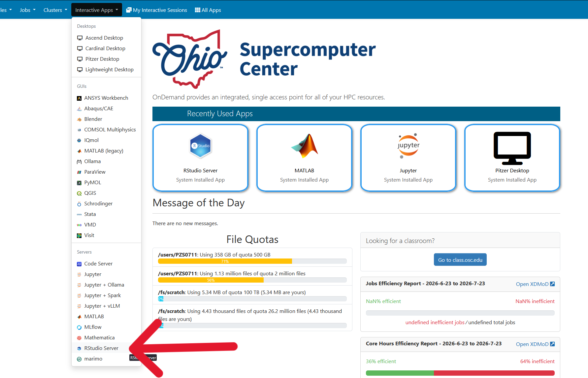Click "64% inefficient" text
Viewport: 588px width, 378px height.
(538, 361)
